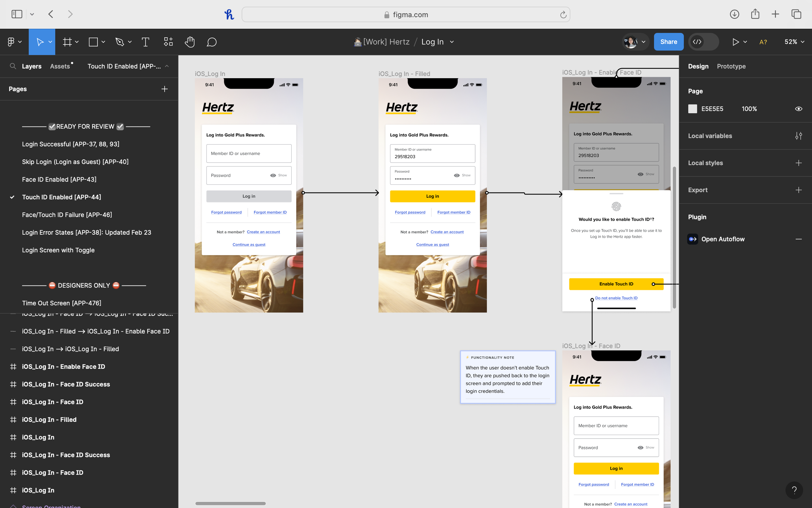Add a new page with plus icon
Screen dimensions: 812x508
164,89
